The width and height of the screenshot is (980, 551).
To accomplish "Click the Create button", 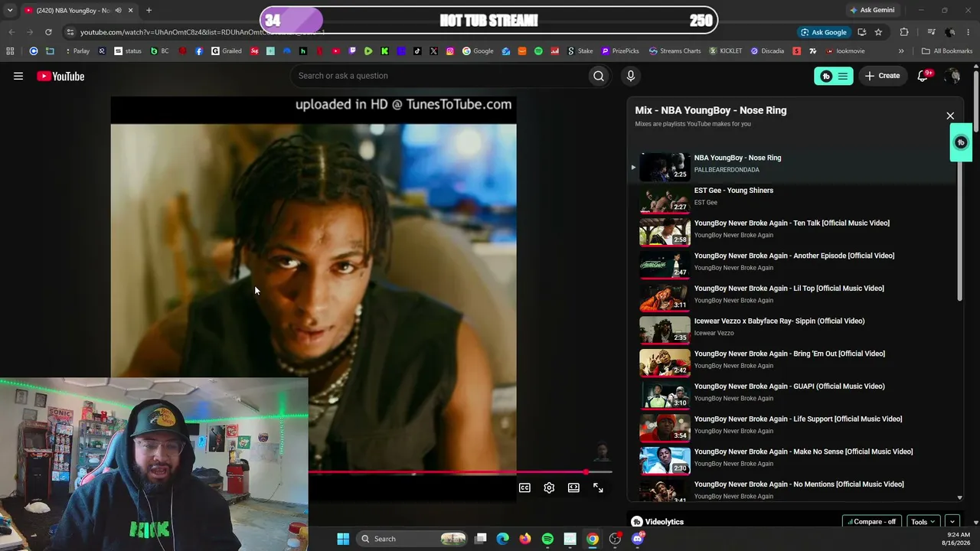I will [x=883, y=76].
